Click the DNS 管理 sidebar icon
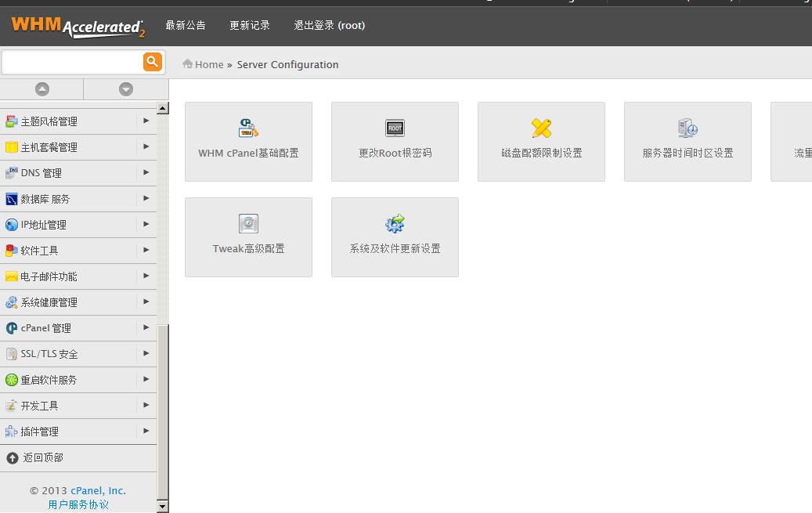812x513 pixels. [12, 173]
